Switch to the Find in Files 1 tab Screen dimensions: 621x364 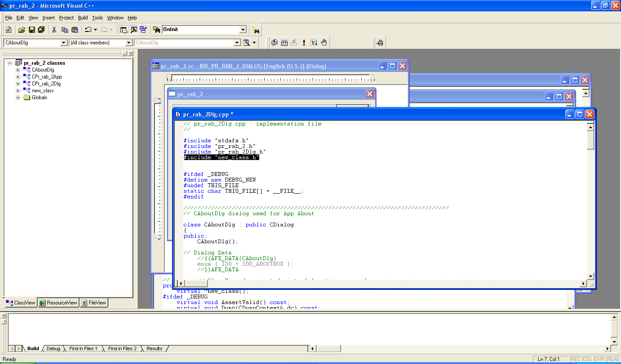[x=83, y=348]
